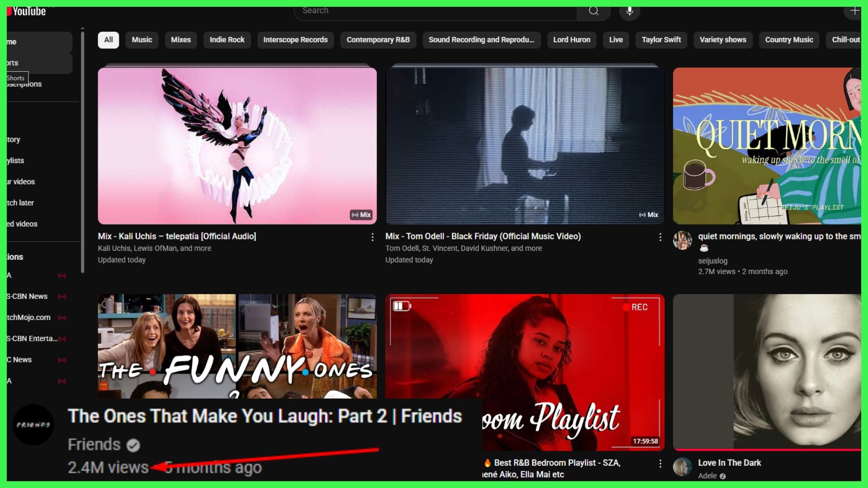Select the Lord Huron filter chip
Screen dimensions: 868x488
571,40
